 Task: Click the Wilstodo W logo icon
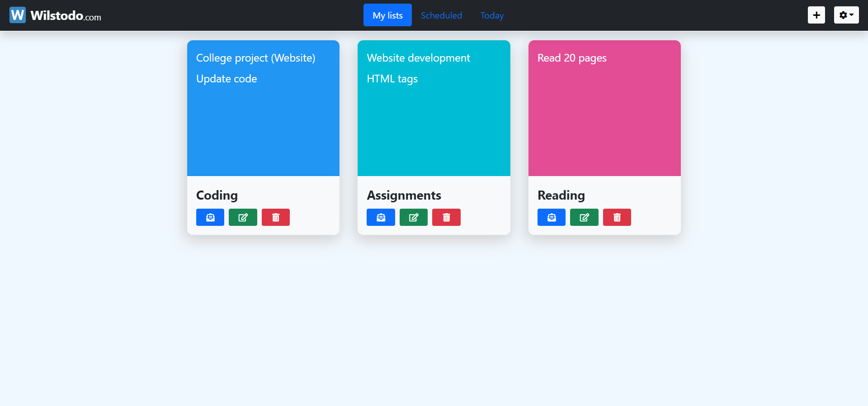click(x=18, y=15)
